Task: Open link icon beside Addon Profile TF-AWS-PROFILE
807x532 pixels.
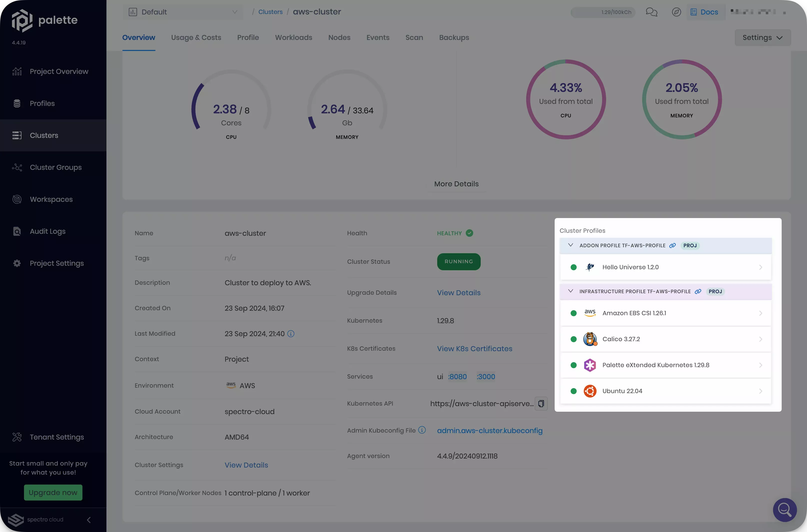Action: [672, 245]
